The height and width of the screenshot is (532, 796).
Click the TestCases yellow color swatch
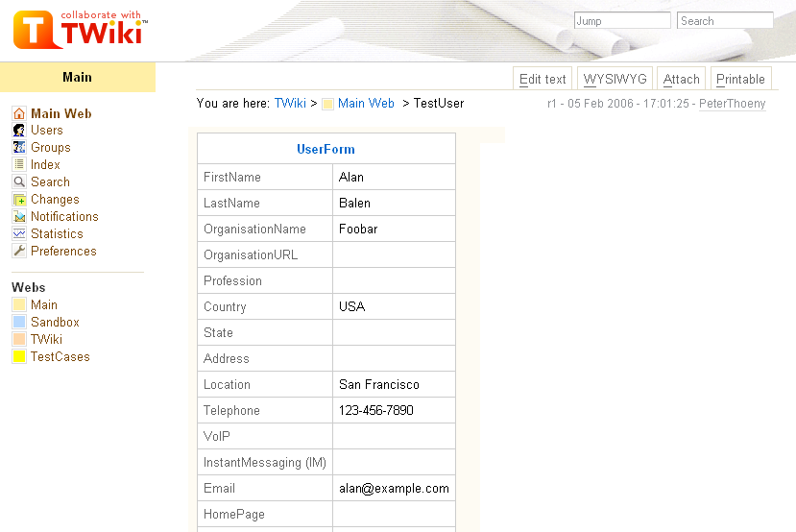(19, 357)
